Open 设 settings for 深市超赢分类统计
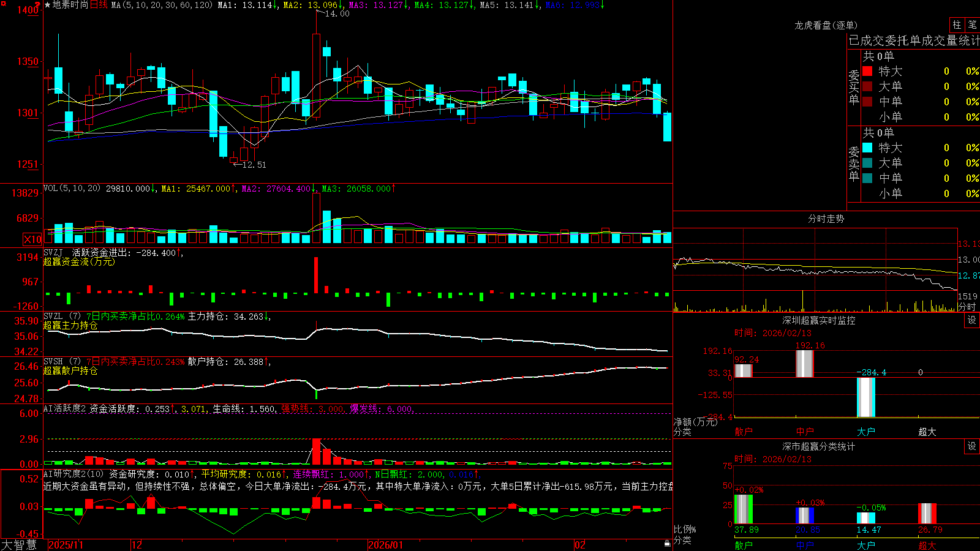This screenshot has width=980, height=551. coord(971,446)
